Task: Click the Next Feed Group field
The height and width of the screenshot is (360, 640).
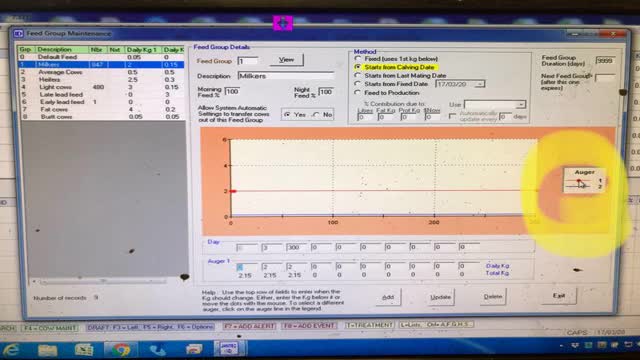Action: tap(605, 78)
